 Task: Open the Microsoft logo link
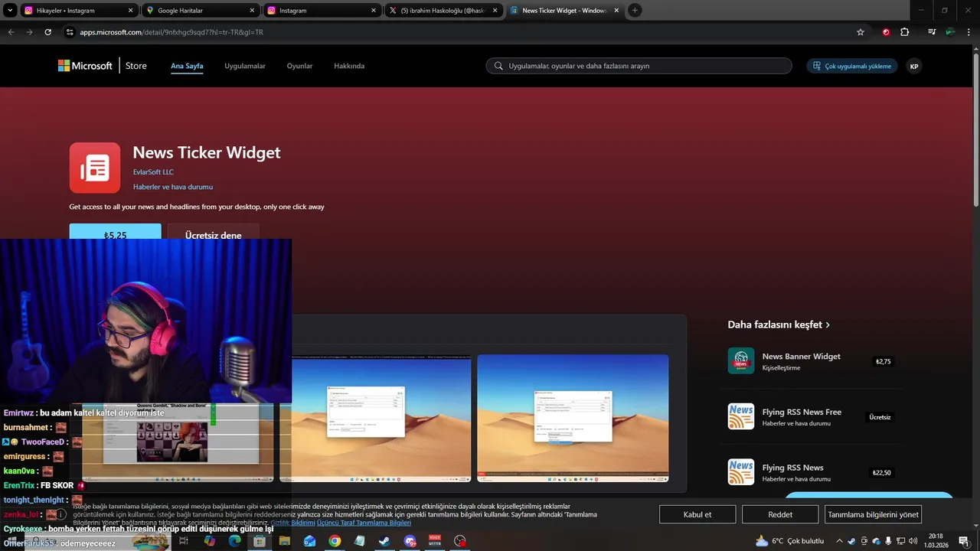point(85,66)
